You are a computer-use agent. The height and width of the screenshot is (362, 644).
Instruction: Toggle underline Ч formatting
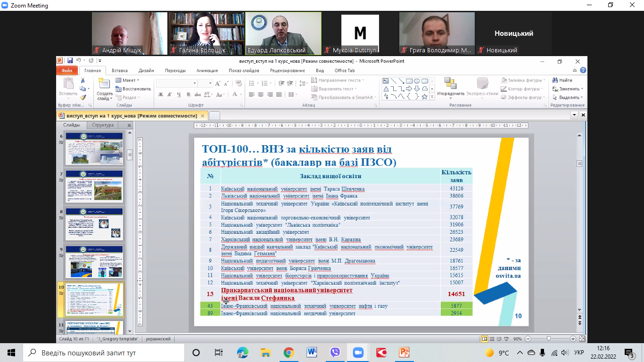click(x=179, y=95)
